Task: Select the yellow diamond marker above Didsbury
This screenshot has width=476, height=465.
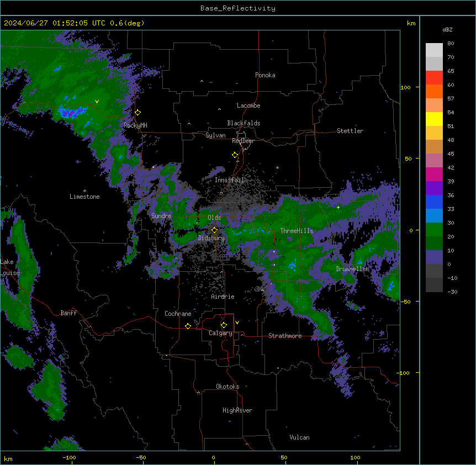Action: point(215,230)
